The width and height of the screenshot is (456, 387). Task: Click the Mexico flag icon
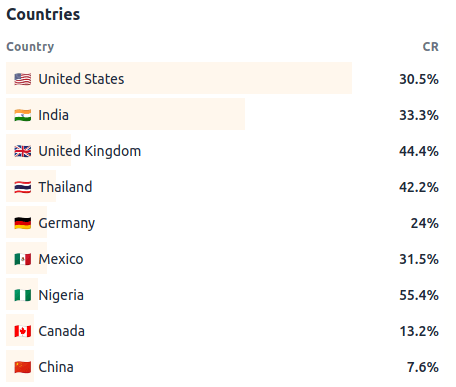tap(23, 259)
